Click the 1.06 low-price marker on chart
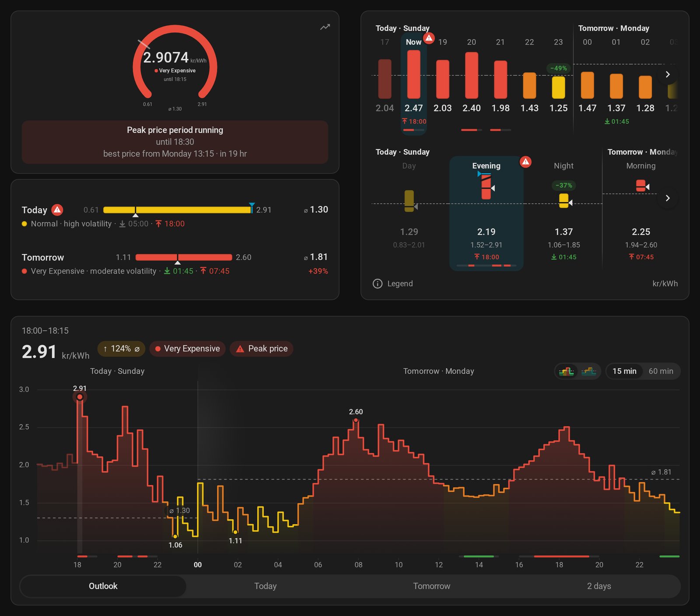The height and width of the screenshot is (616, 700). click(x=175, y=536)
